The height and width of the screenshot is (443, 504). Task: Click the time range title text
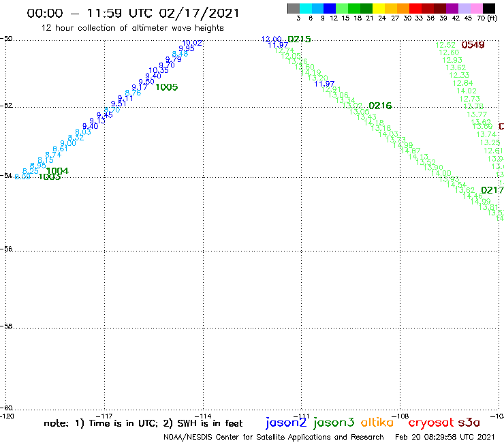pos(133,13)
